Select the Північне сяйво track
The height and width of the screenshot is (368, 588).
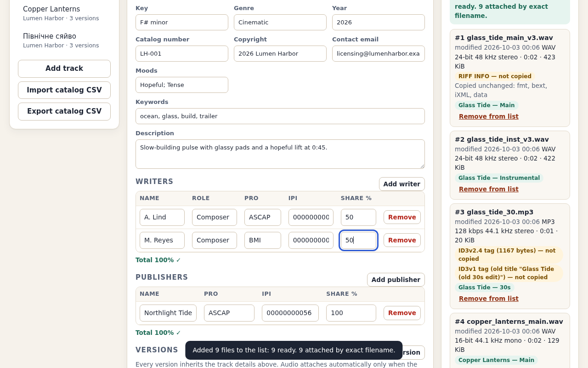tap(64, 40)
